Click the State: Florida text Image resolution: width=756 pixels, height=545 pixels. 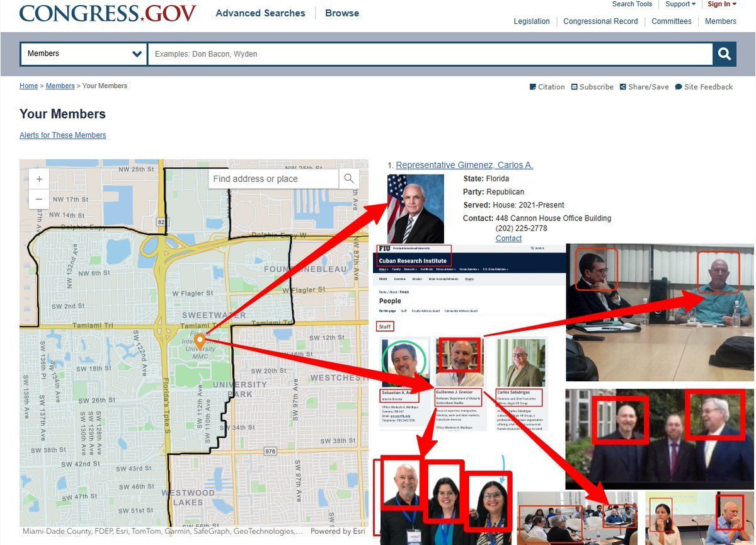(486, 178)
